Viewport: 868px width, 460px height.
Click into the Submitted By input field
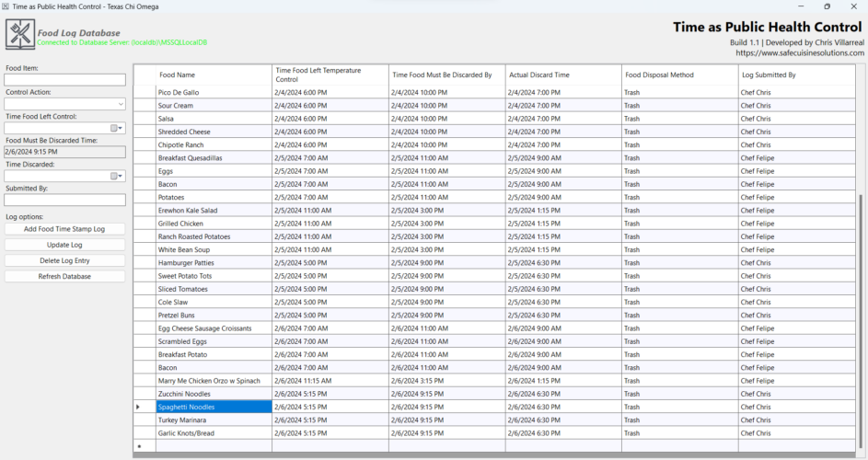pyautogui.click(x=64, y=200)
